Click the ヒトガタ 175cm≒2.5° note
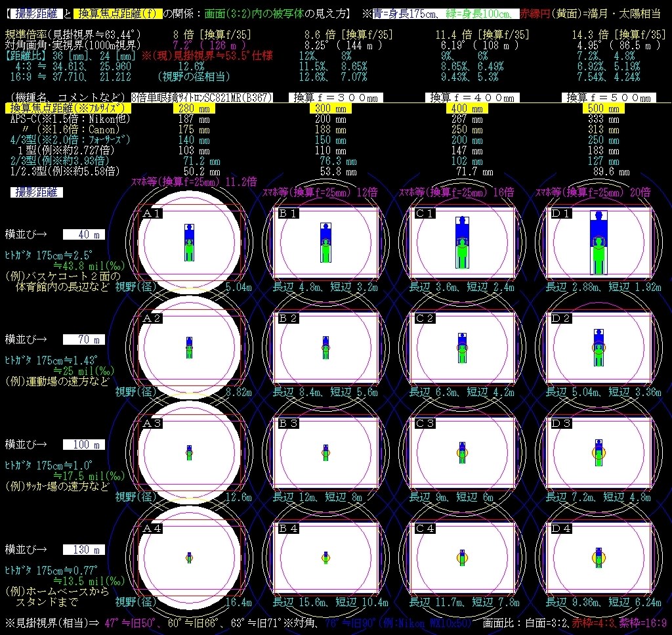The height and width of the screenshot is (635, 672). 49,255
